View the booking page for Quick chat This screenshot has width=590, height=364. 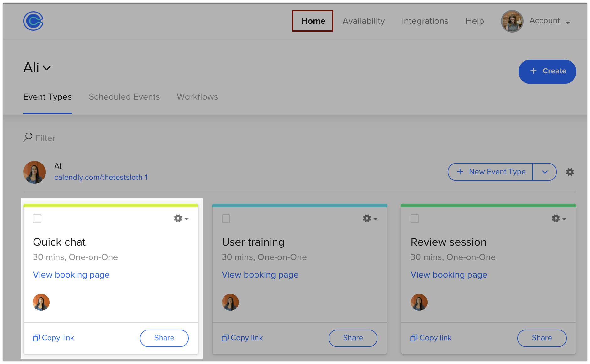[x=71, y=275]
